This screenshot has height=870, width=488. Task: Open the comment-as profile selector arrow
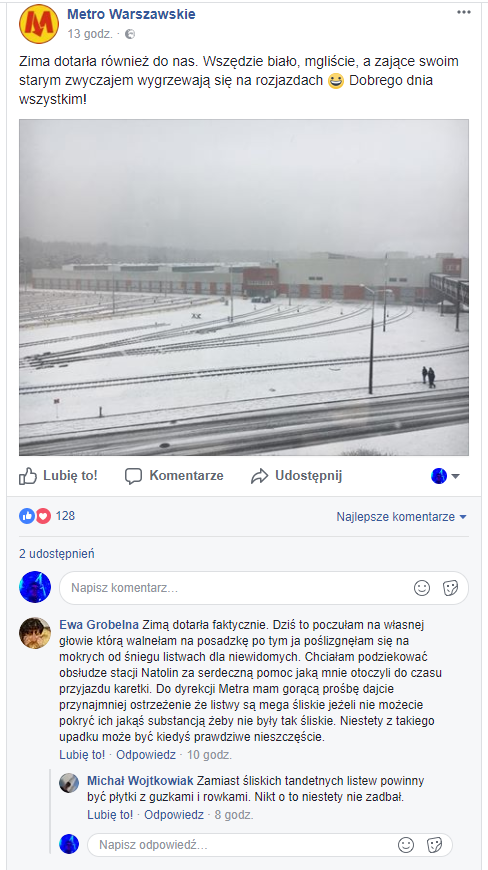point(446,476)
